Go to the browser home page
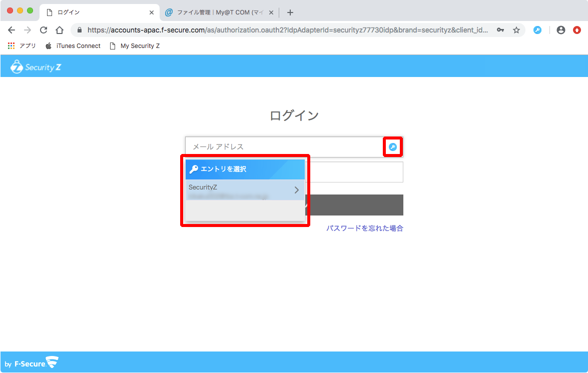Image resolution: width=588 pixels, height=373 pixels. [60, 30]
